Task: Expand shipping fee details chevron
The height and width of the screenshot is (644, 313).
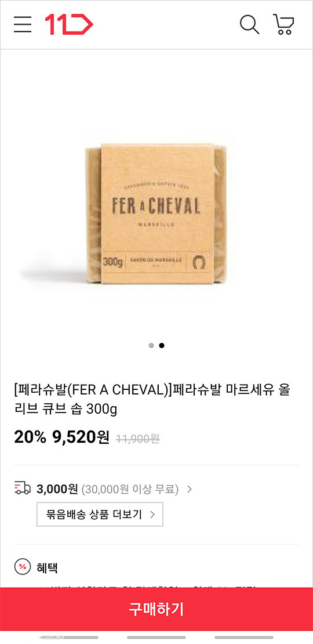Action: (189, 489)
